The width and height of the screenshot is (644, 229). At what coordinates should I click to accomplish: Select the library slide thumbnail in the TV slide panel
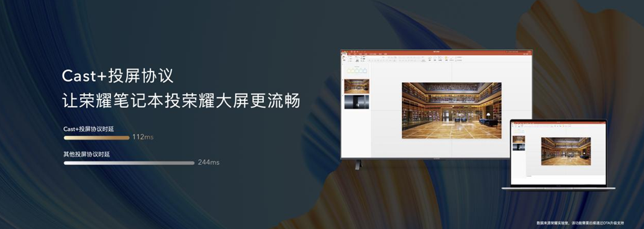coord(356,86)
